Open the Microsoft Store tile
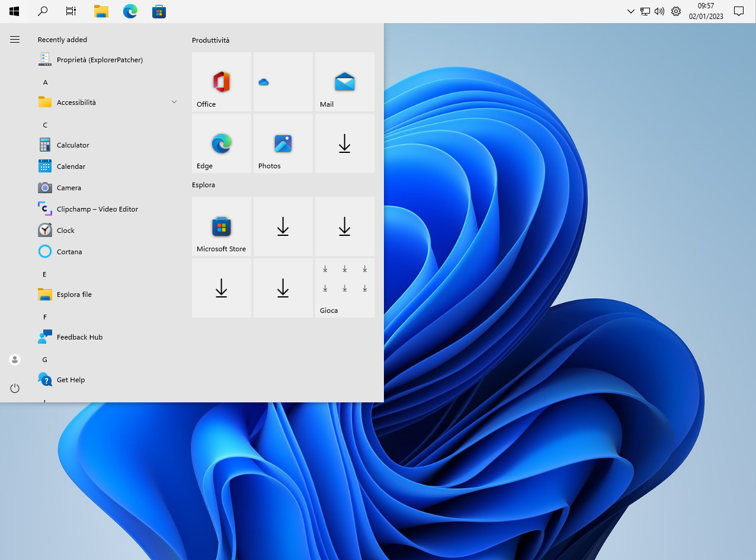756x560 pixels. 222,226
